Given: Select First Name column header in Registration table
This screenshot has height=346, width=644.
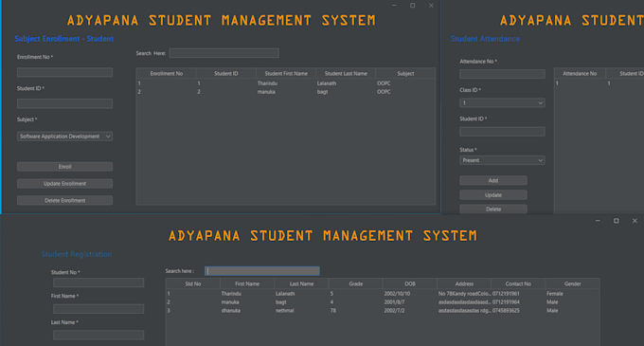Looking at the screenshot, I should coord(247,283).
